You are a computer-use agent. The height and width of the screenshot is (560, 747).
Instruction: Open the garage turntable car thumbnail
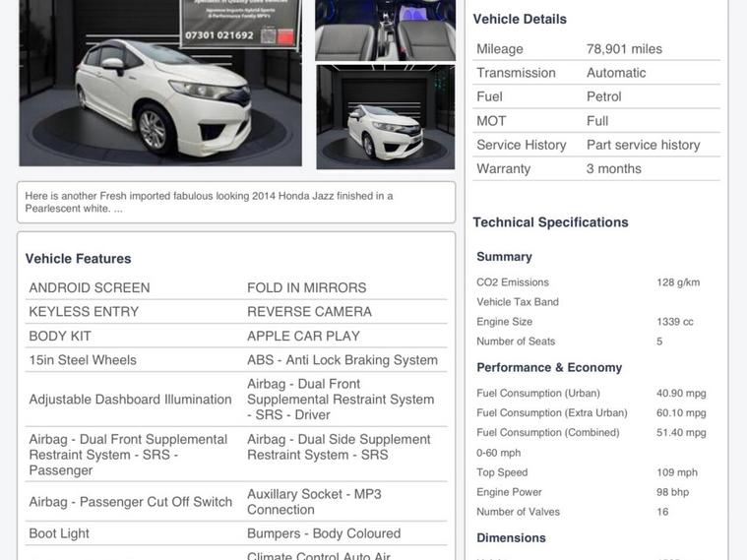click(385, 116)
